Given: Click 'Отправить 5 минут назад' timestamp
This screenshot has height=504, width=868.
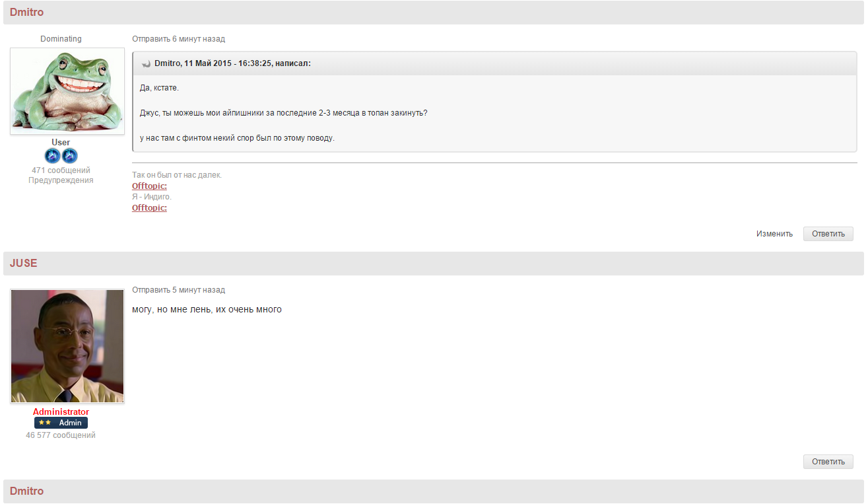Looking at the screenshot, I should coord(178,290).
